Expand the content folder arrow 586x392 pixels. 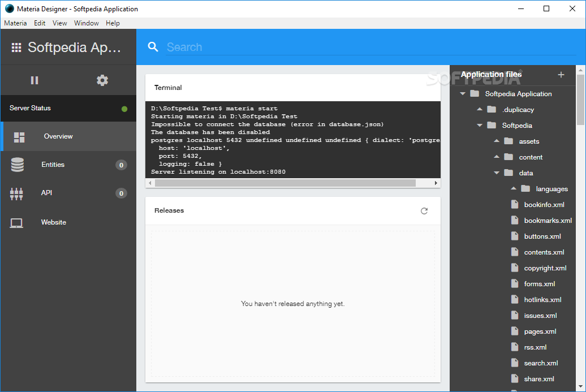(x=496, y=157)
